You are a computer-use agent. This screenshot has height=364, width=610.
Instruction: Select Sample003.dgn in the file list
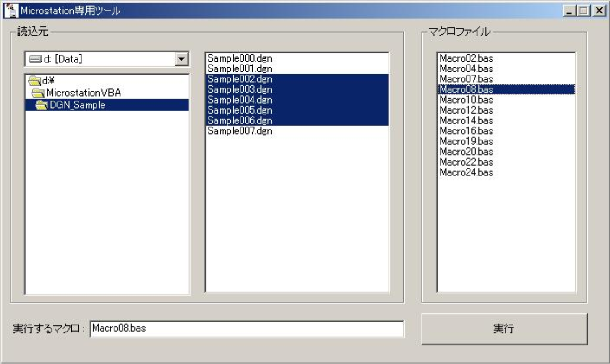pyautogui.click(x=297, y=89)
